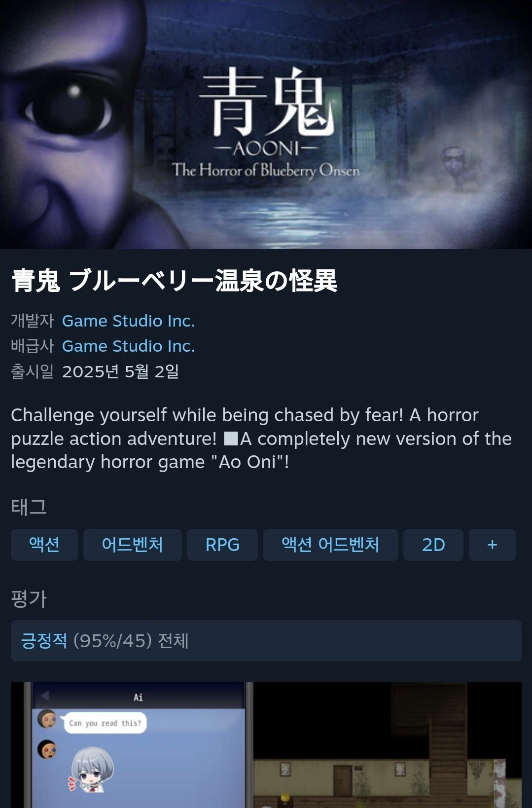
Task: Select the 액션 tag
Action: pos(44,545)
